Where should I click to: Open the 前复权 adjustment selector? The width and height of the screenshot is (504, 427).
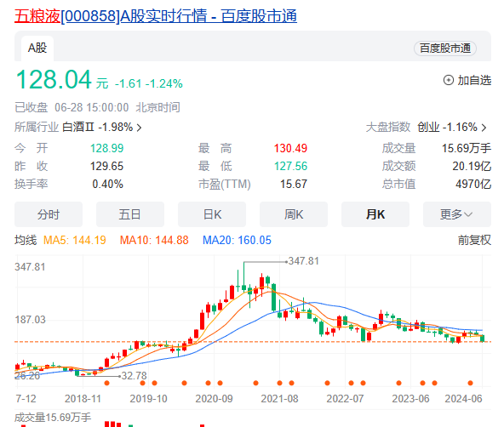[474, 240]
